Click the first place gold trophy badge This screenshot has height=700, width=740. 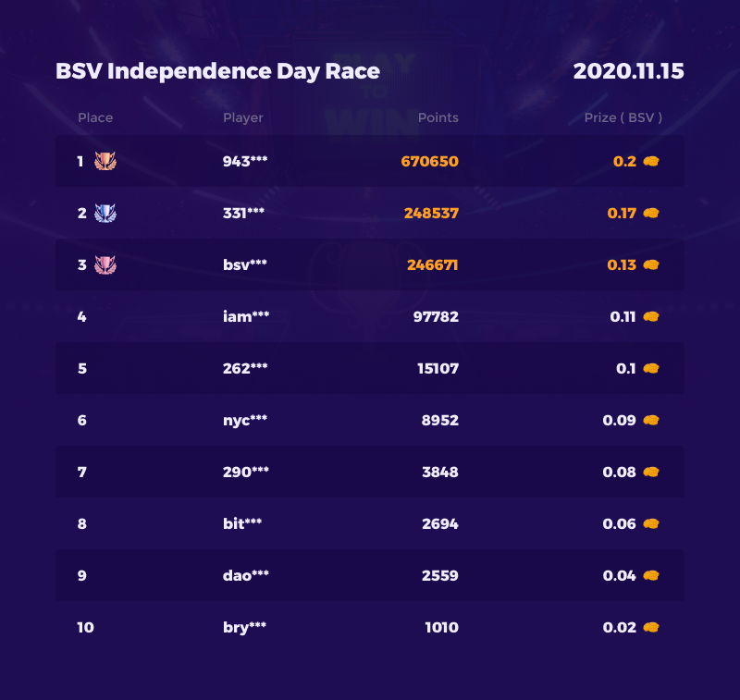(105, 162)
